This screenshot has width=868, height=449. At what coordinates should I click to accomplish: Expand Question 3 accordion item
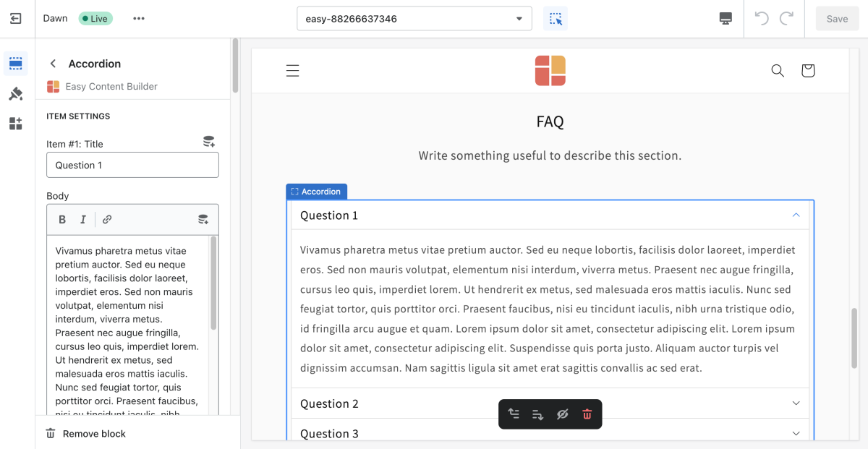click(x=796, y=433)
